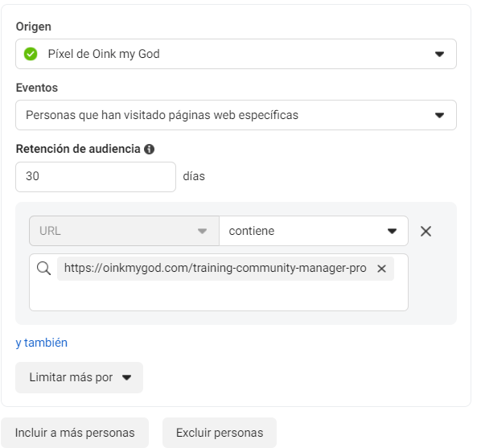This screenshot has height=448, width=477.
Task: Click the retention days input field
Action: tap(96, 177)
